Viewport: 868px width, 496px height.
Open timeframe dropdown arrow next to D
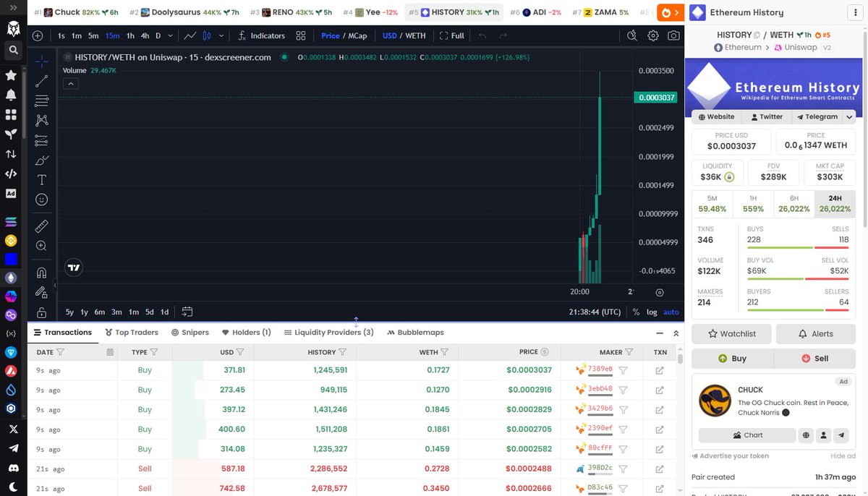point(171,35)
